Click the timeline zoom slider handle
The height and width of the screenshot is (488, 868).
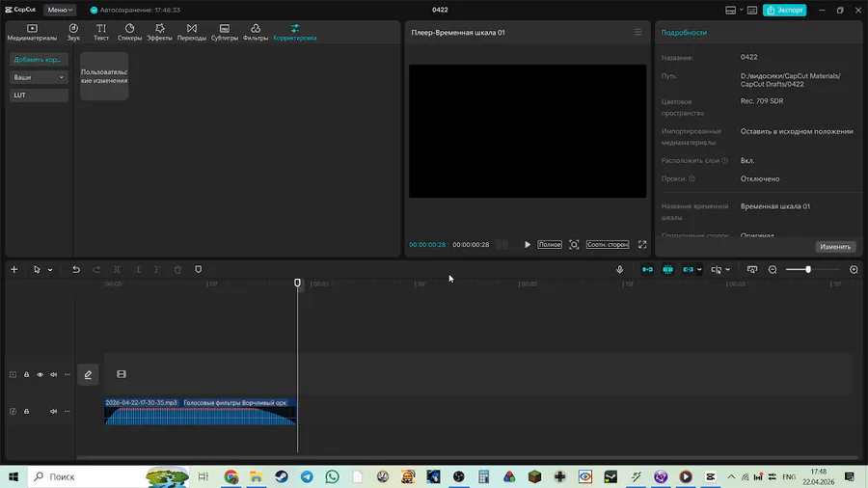[808, 269]
